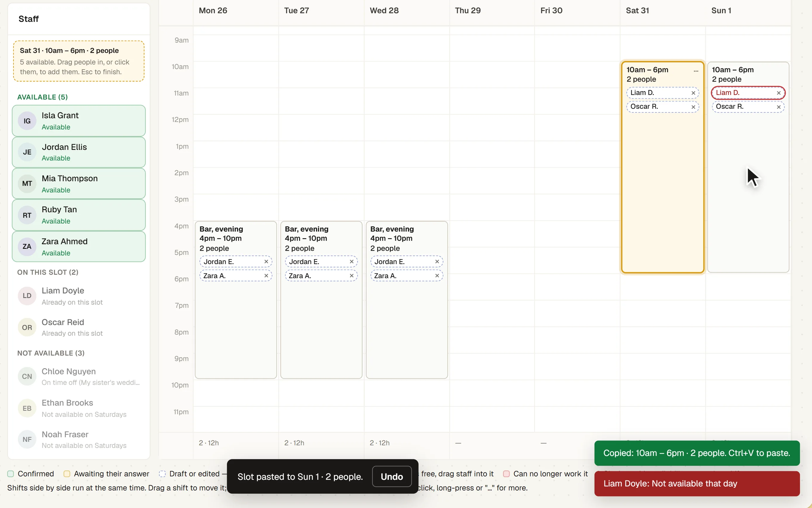Dismiss the Liam Doyle not available alert
Image resolution: width=812 pixels, height=508 pixels.
(x=697, y=483)
